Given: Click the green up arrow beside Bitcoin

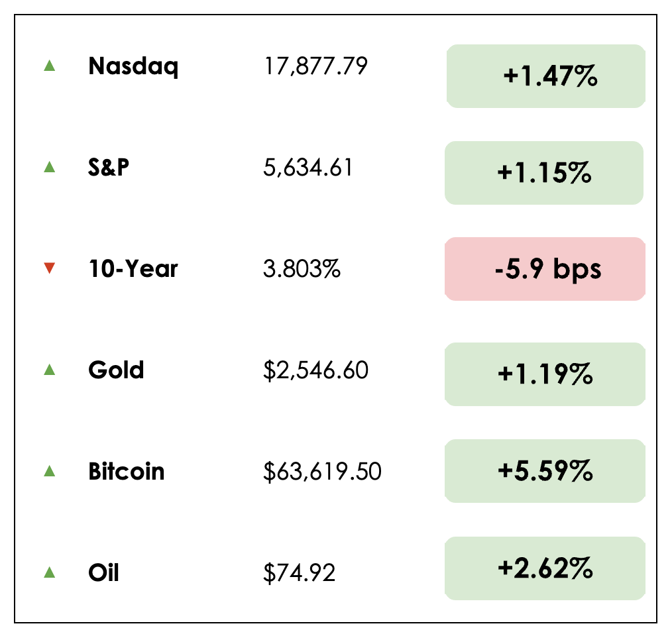Looking at the screenshot, I should [x=48, y=471].
